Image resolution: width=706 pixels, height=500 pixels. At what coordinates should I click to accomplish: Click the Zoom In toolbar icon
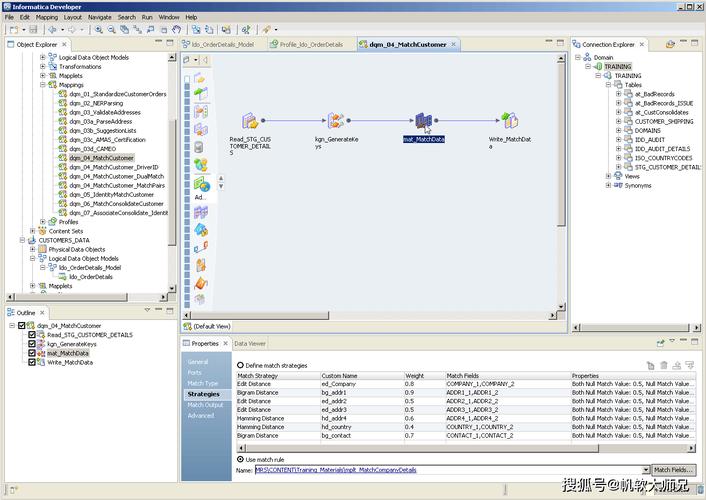[98, 30]
